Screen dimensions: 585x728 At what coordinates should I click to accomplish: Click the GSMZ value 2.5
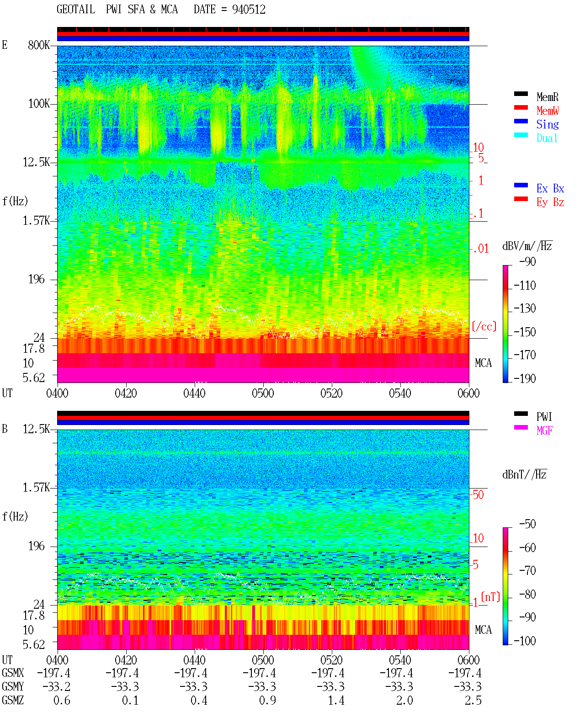(x=473, y=701)
